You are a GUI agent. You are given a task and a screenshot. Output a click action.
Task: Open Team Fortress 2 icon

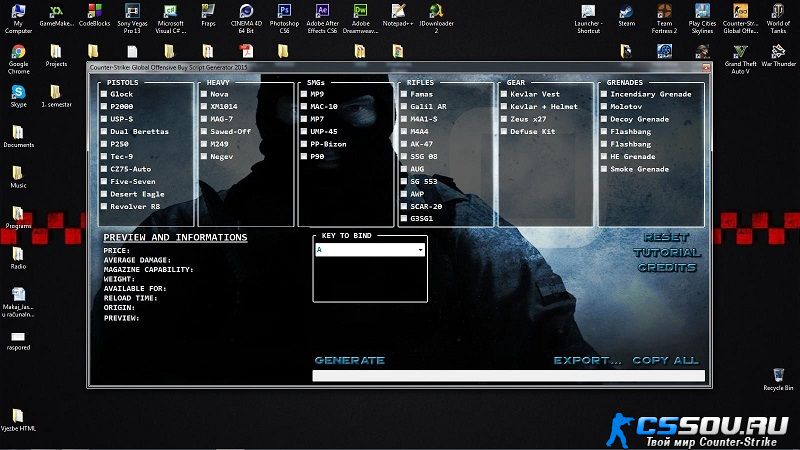[x=664, y=18]
